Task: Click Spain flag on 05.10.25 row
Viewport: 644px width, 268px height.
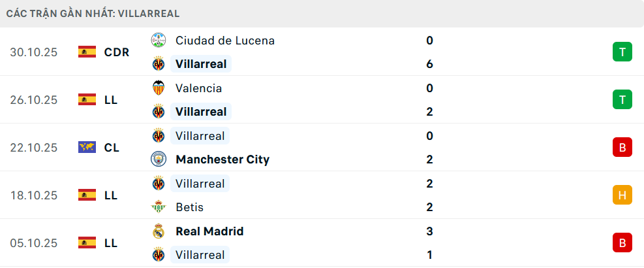Action: coord(87,243)
